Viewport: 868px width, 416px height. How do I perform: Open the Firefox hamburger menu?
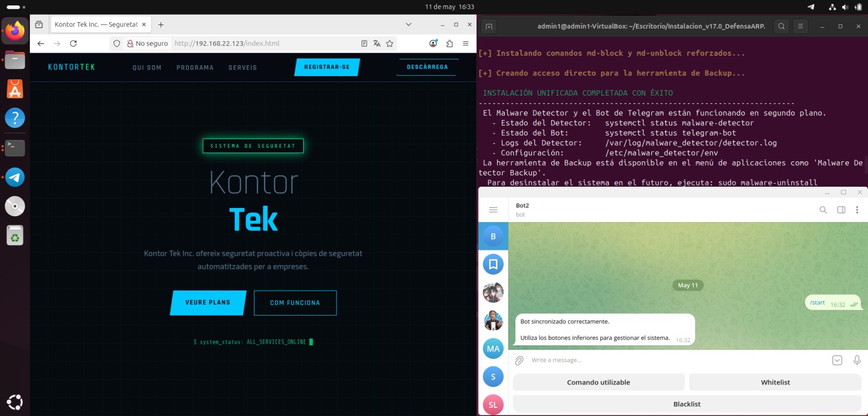point(465,43)
